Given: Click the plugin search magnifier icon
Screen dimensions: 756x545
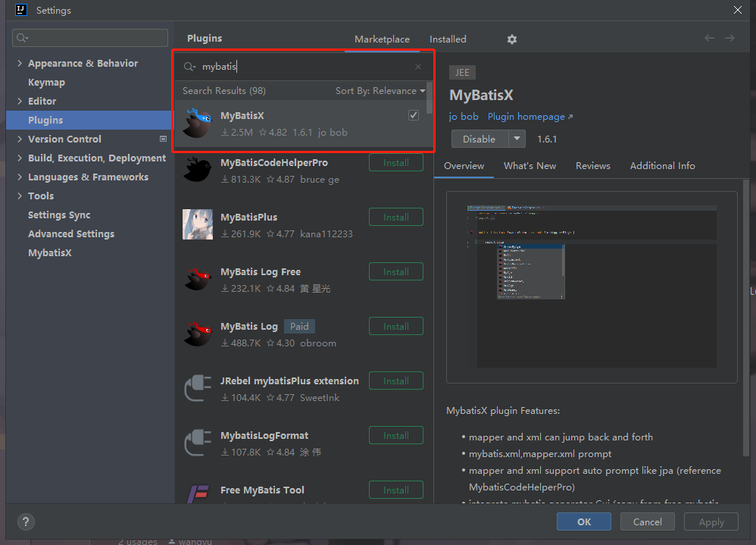Looking at the screenshot, I should pos(189,67).
